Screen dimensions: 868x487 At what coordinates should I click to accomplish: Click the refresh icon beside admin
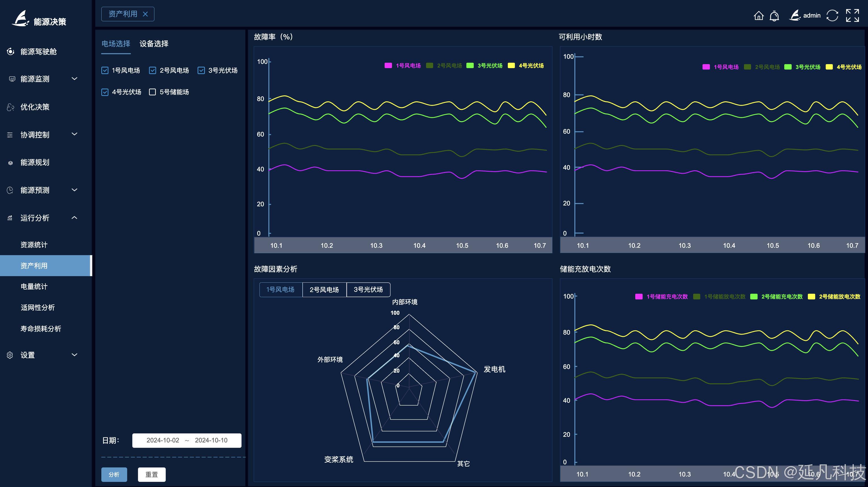[x=832, y=16]
